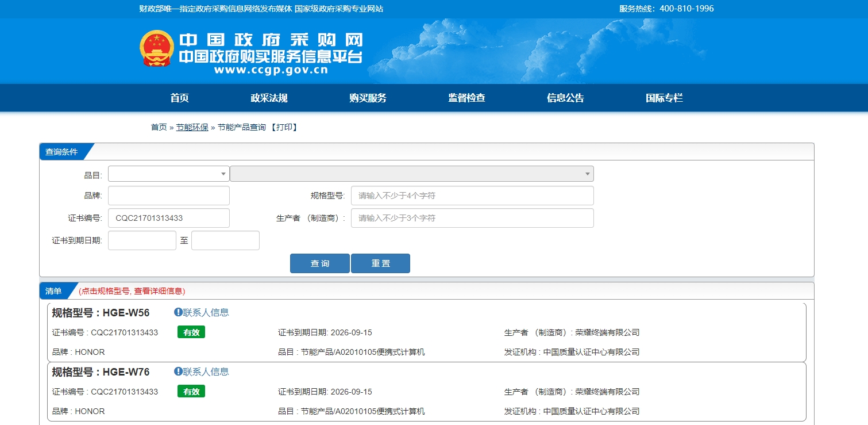Focus the 品牌 brand input field

click(x=169, y=196)
